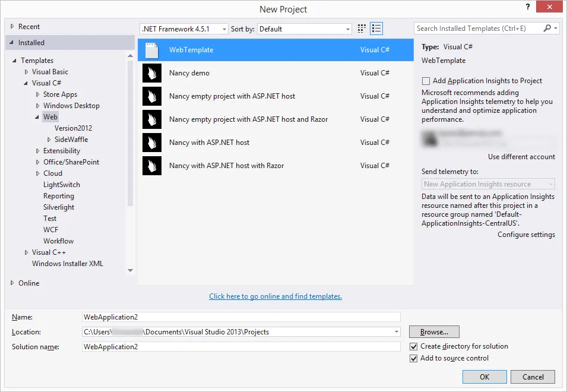567x392 pixels.
Task: Select Version2012 under Web
Action: pos(73,128)
